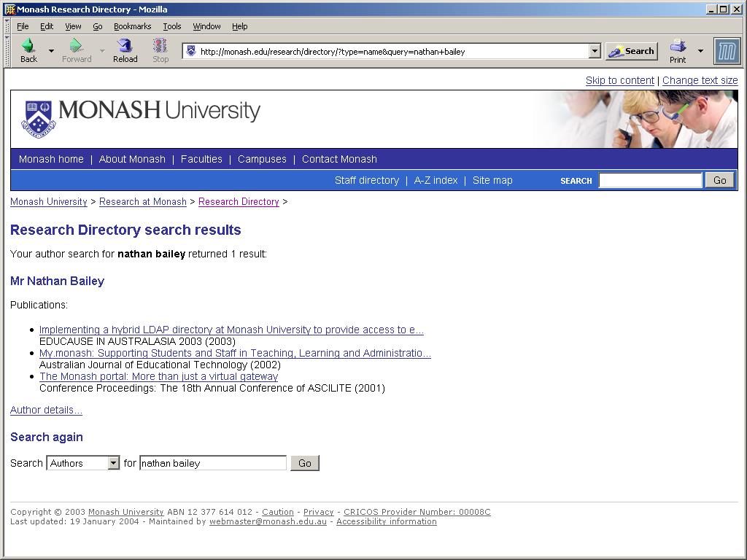Screen dimensions: 747x560
Task: Click Go button in Search again form
Action: pos(305,463)
